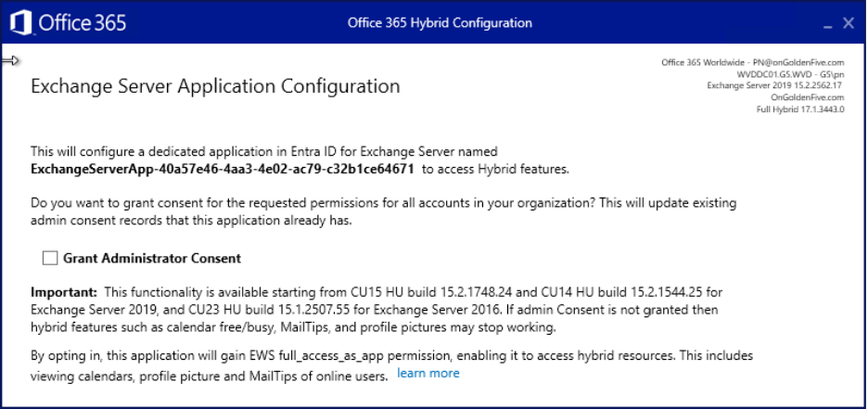
Task: Open the learn more link
Action: [428, 373]
